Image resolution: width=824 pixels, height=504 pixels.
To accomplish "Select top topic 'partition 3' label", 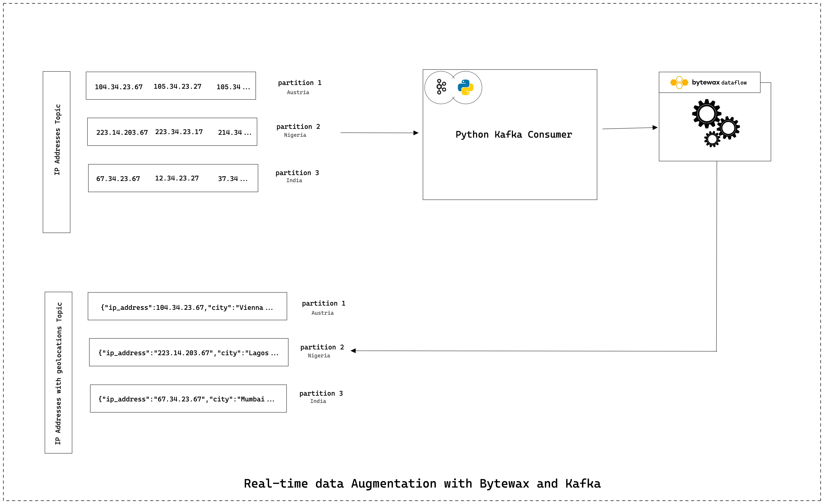I will click(297, 173).
